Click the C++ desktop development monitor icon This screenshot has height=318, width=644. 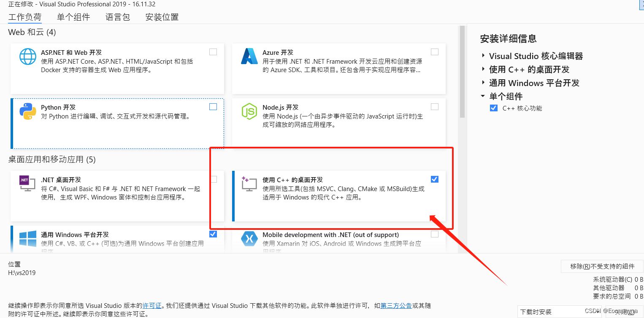pos(249,184)
